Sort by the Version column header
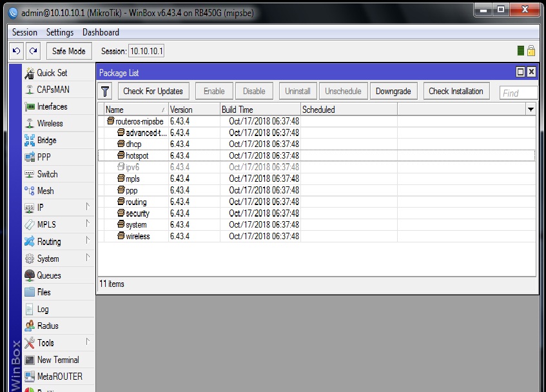The height and width of the screenshot is (392, 546). 194,110
